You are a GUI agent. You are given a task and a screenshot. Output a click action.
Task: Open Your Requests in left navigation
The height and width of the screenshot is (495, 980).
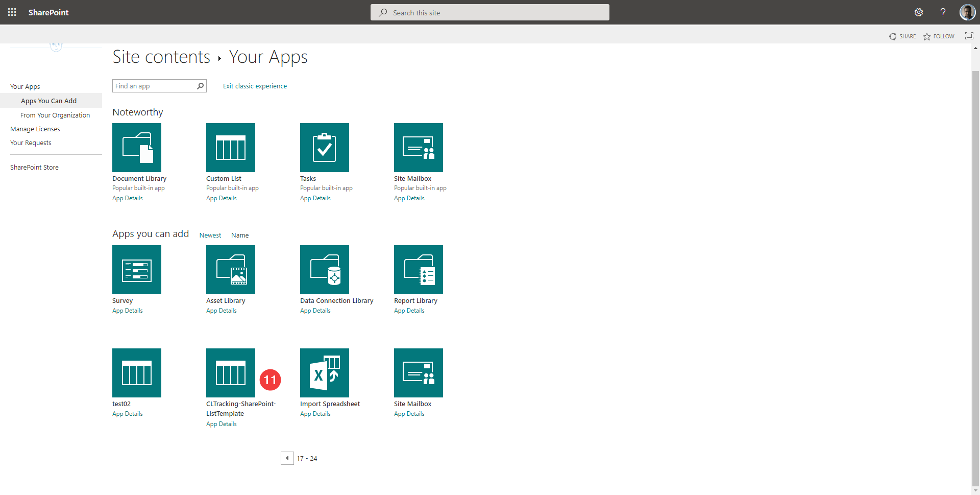31,143
